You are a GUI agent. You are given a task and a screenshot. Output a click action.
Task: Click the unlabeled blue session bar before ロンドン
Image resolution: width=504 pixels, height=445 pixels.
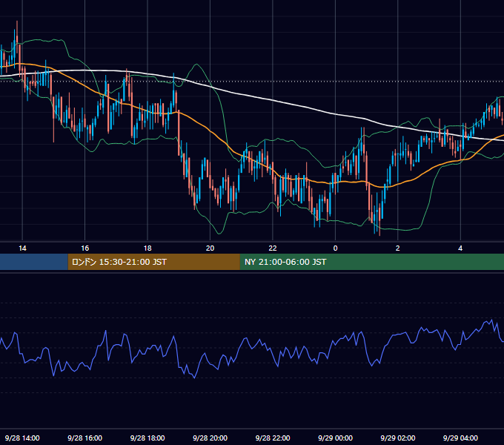coord(34,262)
